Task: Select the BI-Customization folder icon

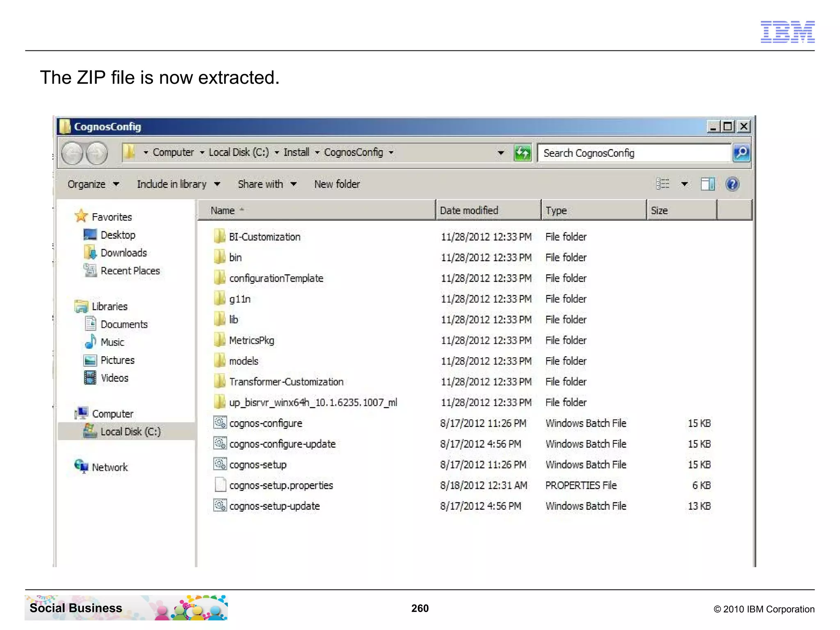Action: point(220,236)
